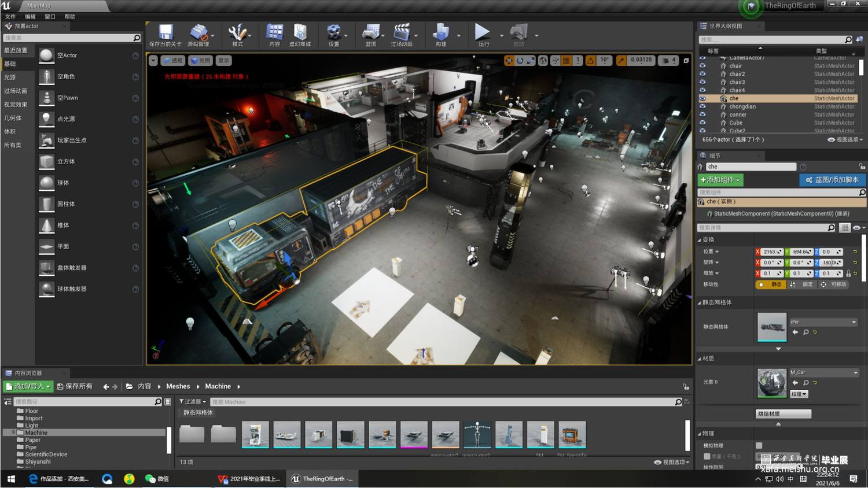
Task: Open the Unreal Marketplace from the toolbar
Action: 300,34
